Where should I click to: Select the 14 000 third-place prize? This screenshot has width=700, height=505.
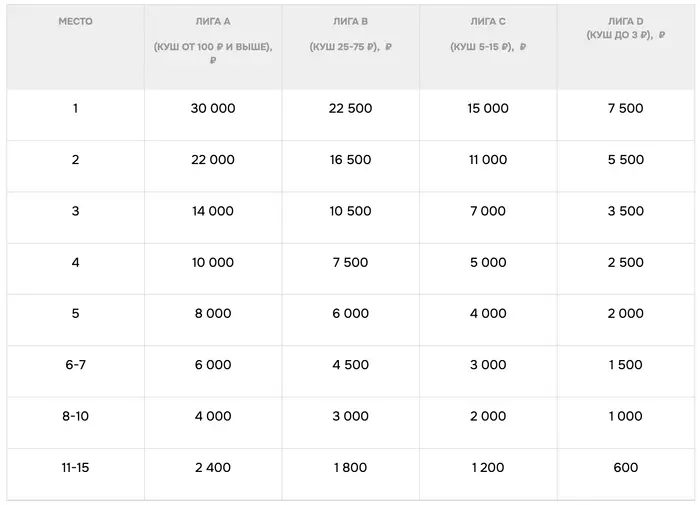213,211
